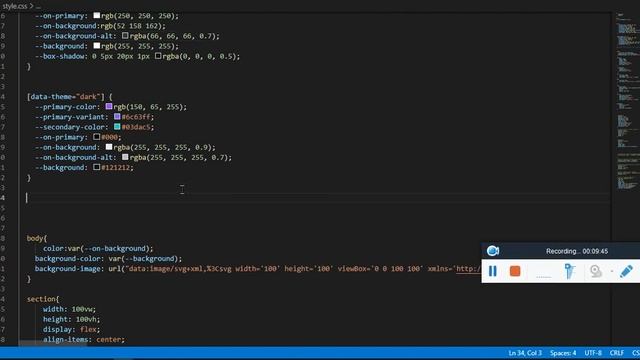Image resolution: width=640 pixels, height=360 pixels.
Task: Open the recorder's camcorder logo icon
Action: coord(493,251)
